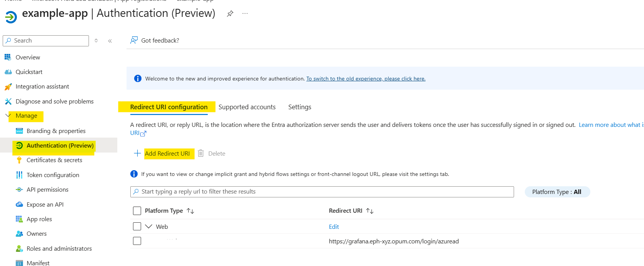Image resolution: width=644 pixels, height=266 pixels.
Task: Switch to Redirect URI configuration tab
Action: pyautogui.click(x=169, y=107)
